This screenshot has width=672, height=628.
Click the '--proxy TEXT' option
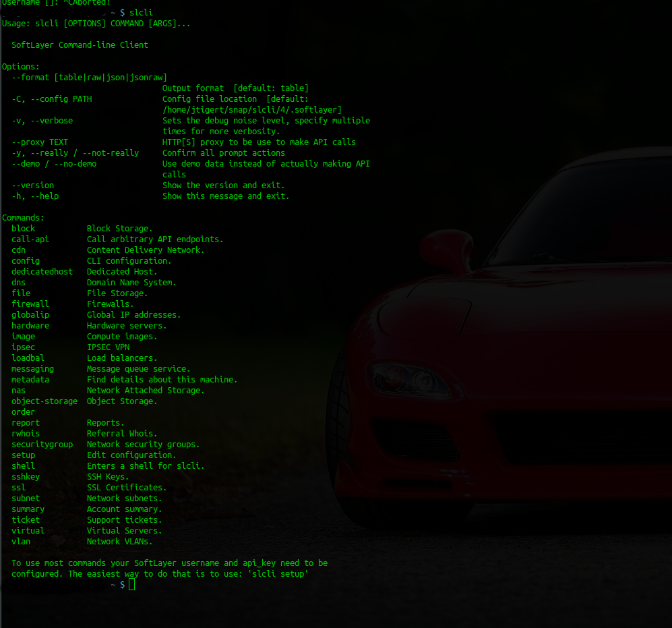tap(40, 142)
